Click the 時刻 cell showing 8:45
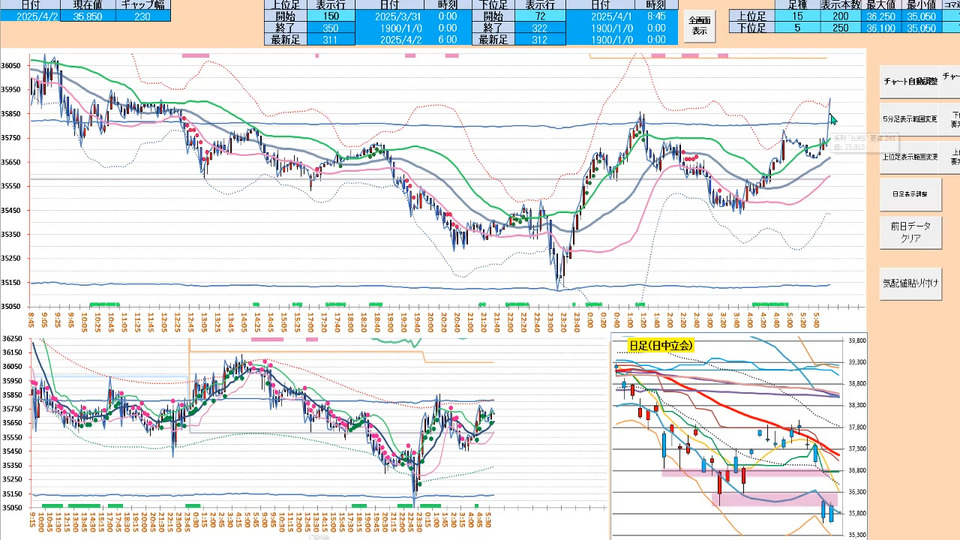960x540 pixels. [x=657, y=17]
